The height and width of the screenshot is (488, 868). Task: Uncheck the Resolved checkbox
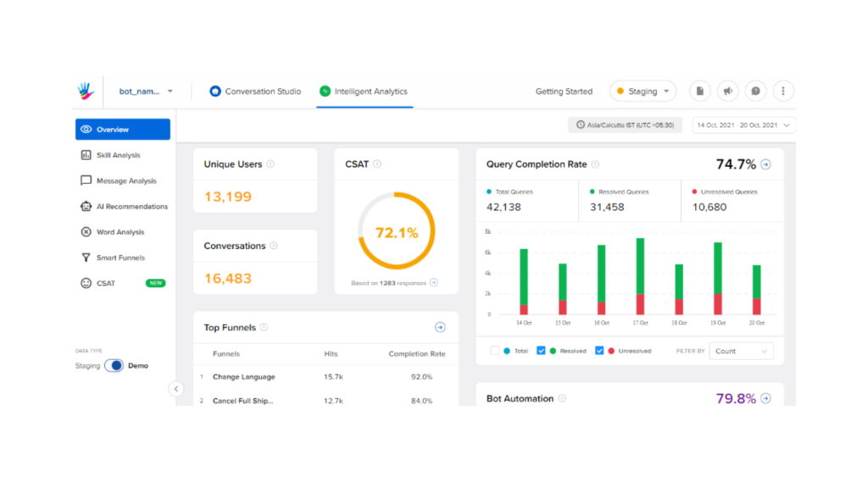pyautogui.click(x=542, y=351)
